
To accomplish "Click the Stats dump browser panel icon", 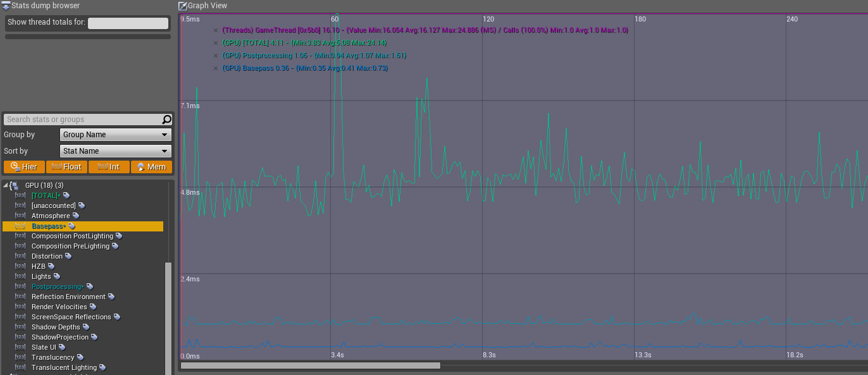I will pyautogui.click(x=6, y=6).
